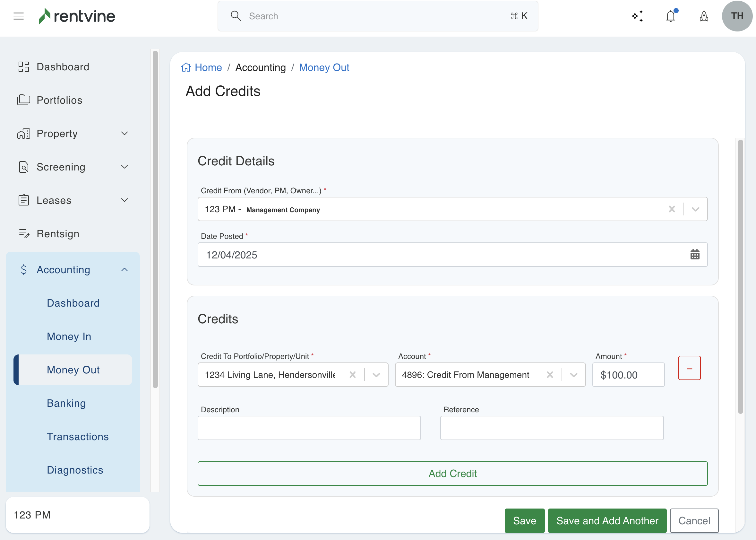Click the rocket launch icon
Image resolution: width=756 pixels, height=540 pixels.
tap(703, 16)
